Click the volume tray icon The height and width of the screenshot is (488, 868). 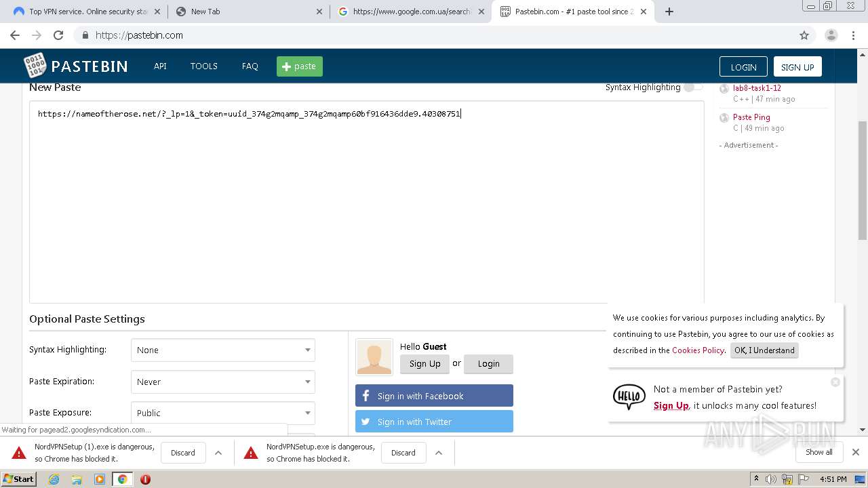click(771, 479)
